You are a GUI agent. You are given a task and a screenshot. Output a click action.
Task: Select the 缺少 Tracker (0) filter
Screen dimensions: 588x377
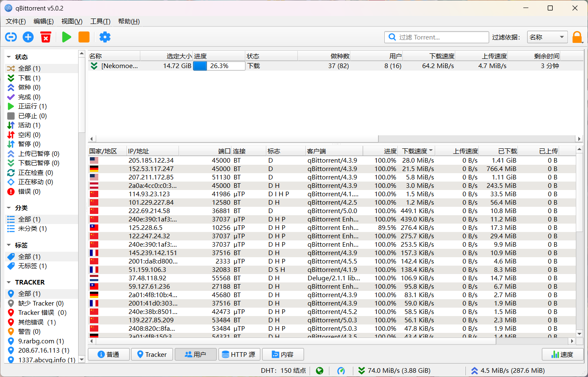[42, 303]
